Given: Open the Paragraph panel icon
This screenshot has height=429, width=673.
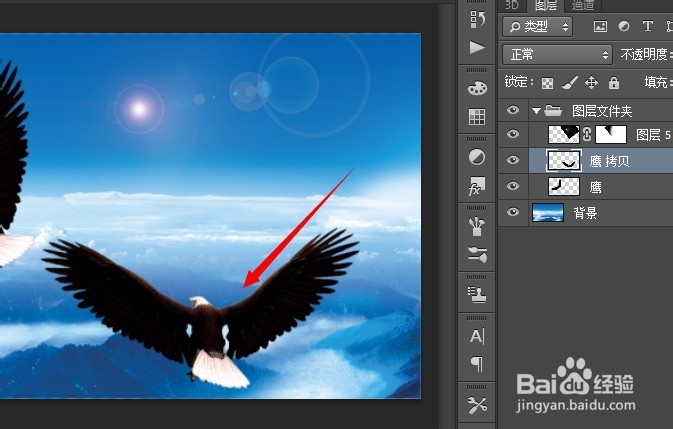Looking at the screenshot, I should coord(477,364).
